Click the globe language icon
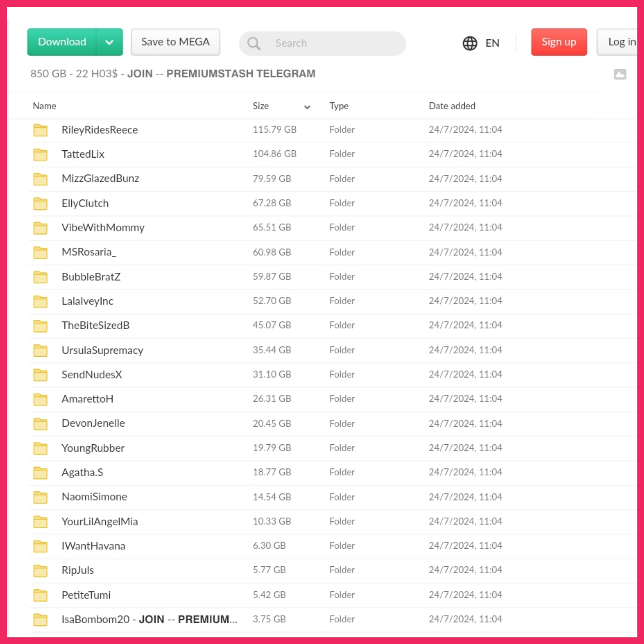Image resolution: width=644 pixels, height=644 pixels. click(470, 43)
